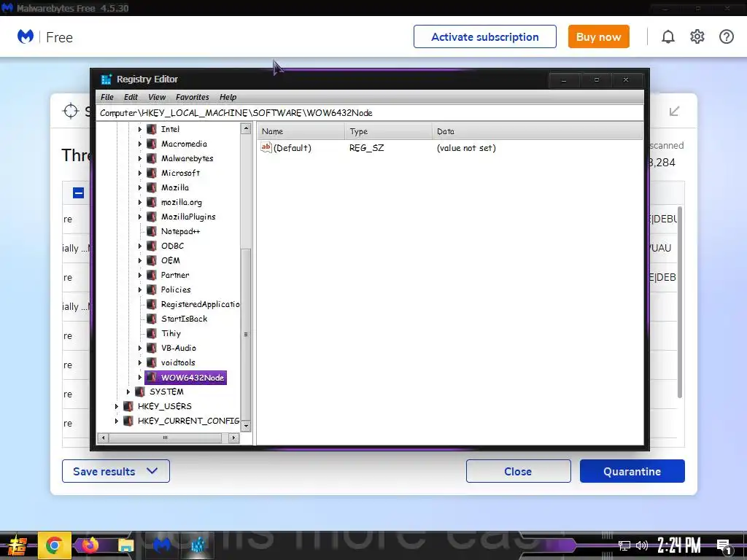
Task: Click the Close button in Malwarebytes
Action: coord(519,471)
